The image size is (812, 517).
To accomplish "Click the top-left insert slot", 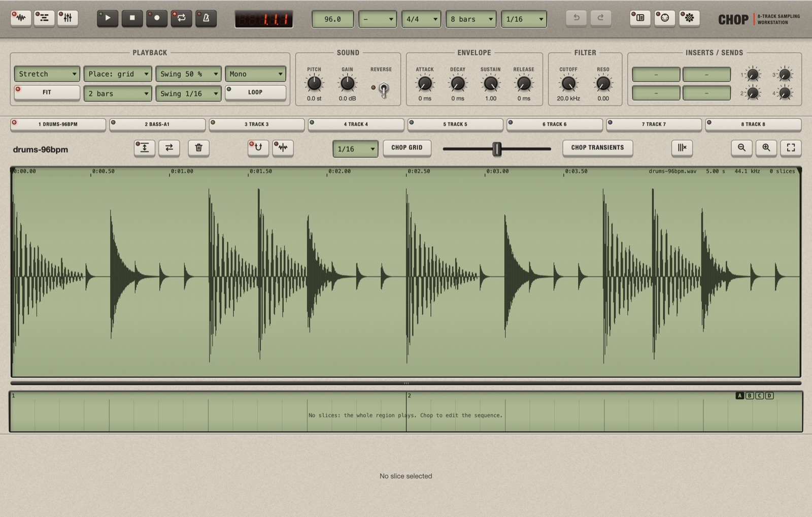I will tap(656, 75).
